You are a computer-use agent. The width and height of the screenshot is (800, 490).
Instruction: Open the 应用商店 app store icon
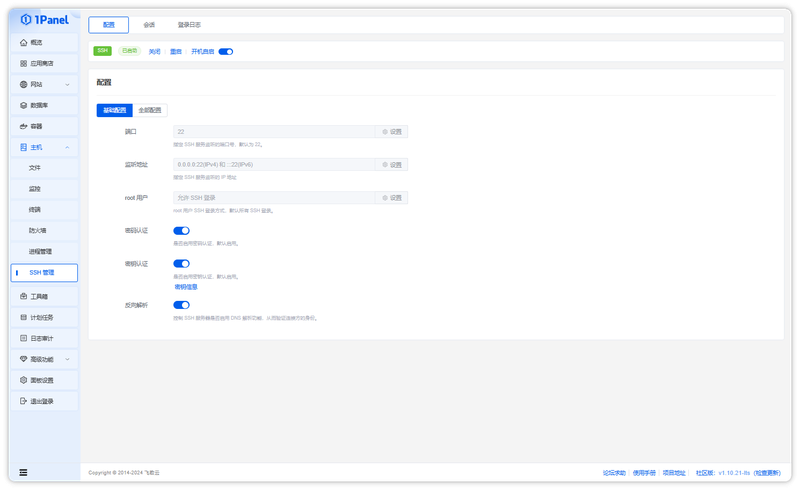pyautogui.click(x=23, y=63)
